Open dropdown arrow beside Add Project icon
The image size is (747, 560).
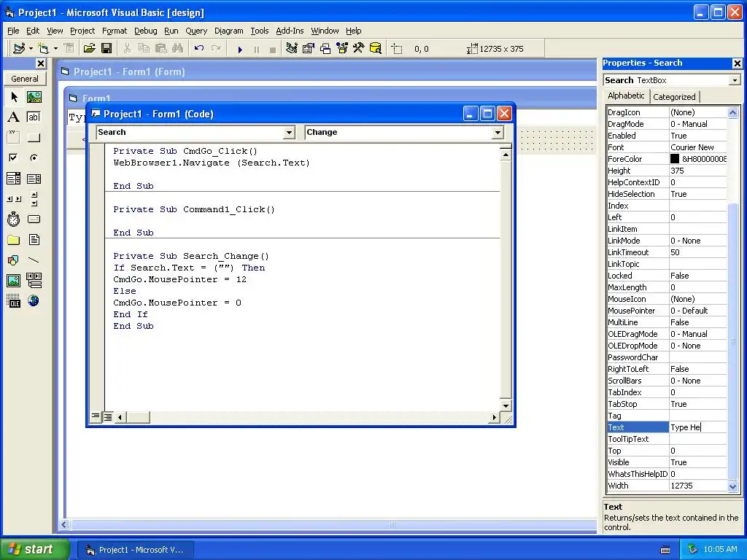(31, 49)
